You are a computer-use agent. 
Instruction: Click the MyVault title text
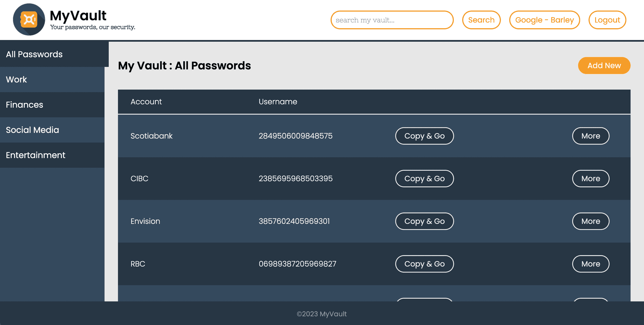[x=78, y=15]
